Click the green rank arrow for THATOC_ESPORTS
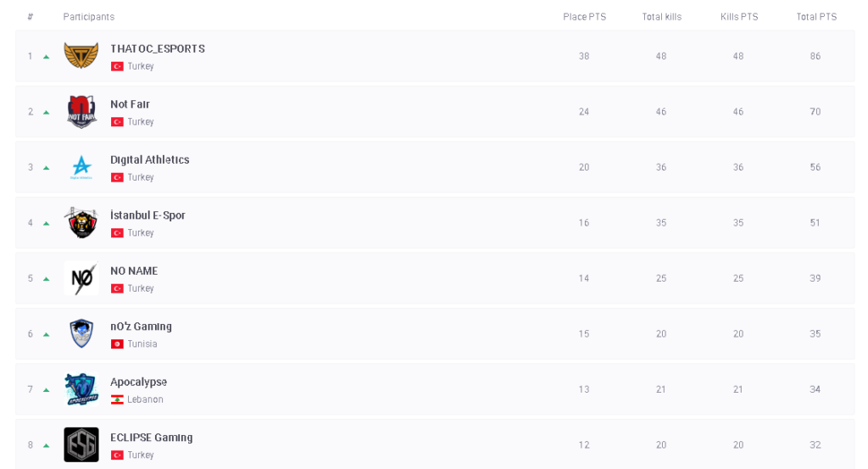 [47, 57]
